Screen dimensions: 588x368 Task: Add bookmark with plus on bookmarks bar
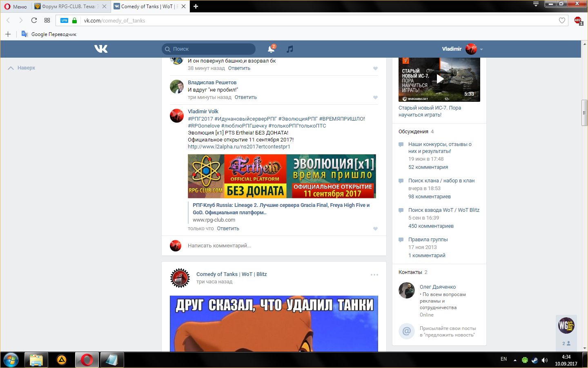pos(8,34)
